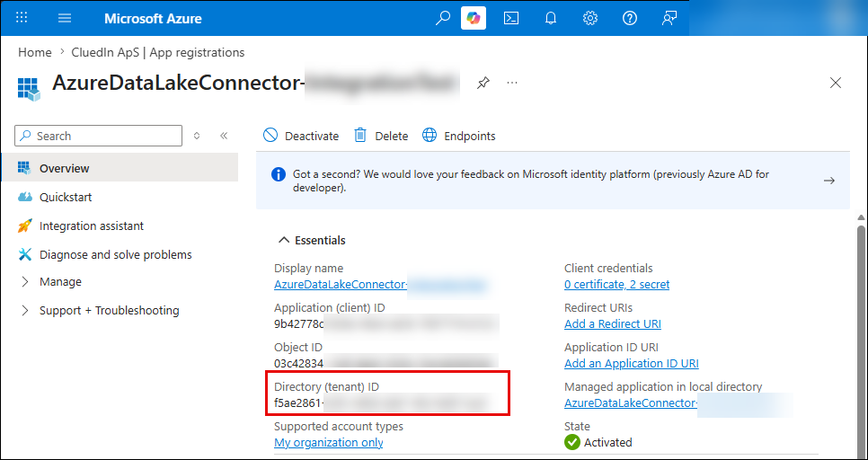Click the Microsoft Azure home title

tap(153, 18)
